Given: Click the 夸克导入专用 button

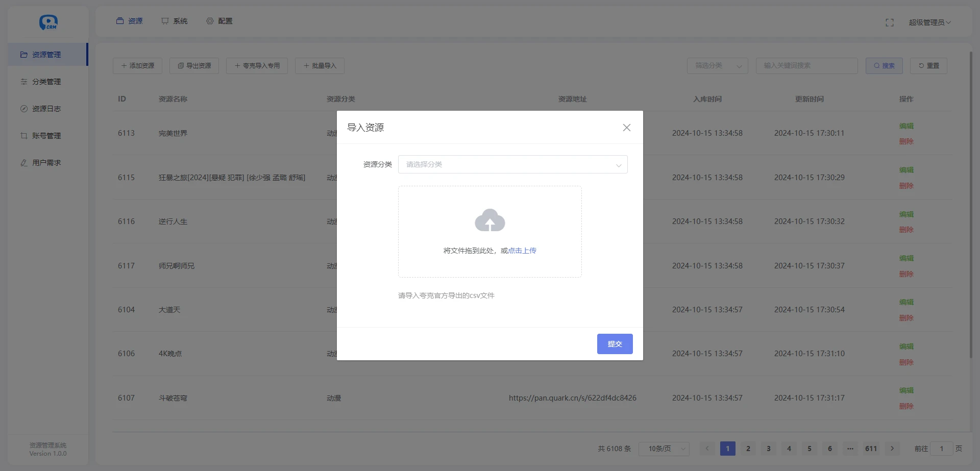Looking at the screenshot, I should click(257, 66).
